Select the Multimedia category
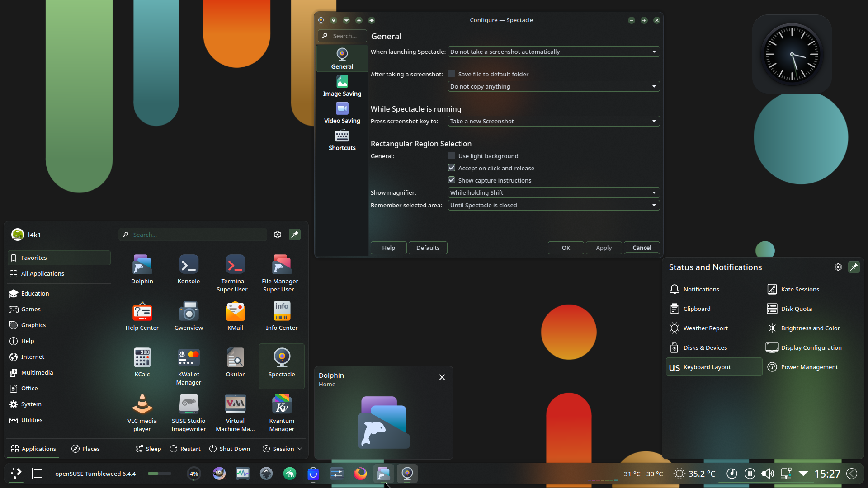The width and height of the screenshot is (868, 488). 59,372
